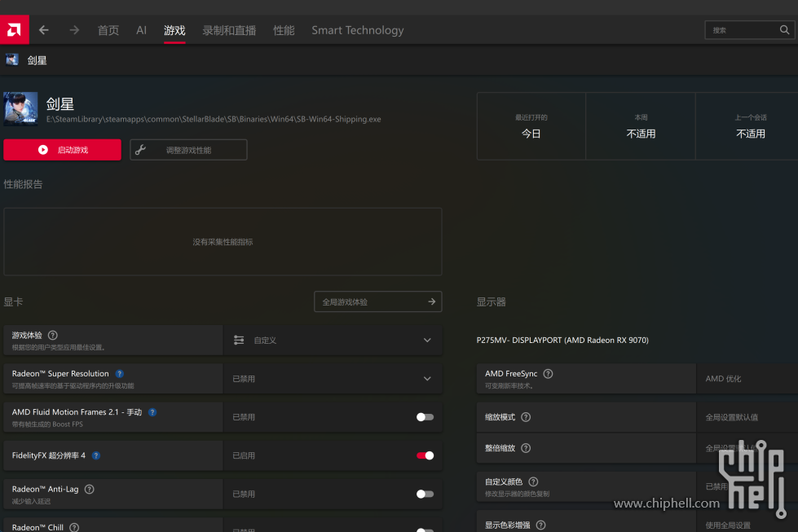Image resolution: width=798 pixels, height=532 pixels.
Task: Click the AMD logo icon
Action: pos(14,30)
